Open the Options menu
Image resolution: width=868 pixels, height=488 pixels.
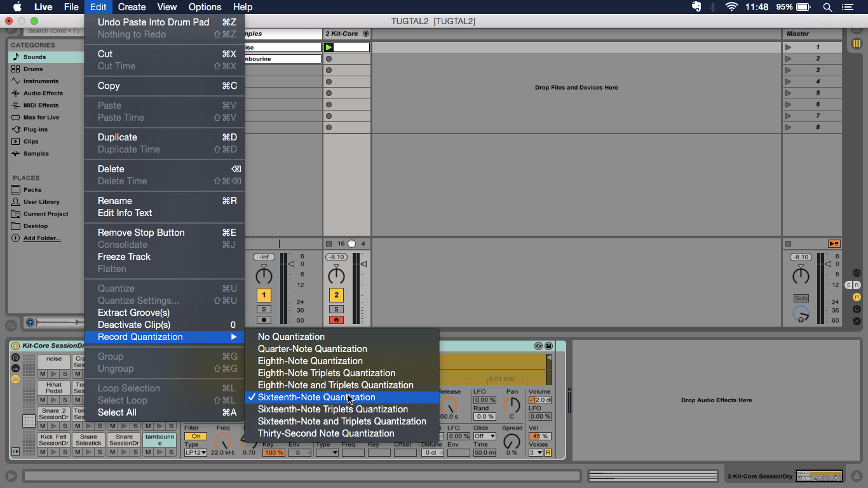[204, 7]
